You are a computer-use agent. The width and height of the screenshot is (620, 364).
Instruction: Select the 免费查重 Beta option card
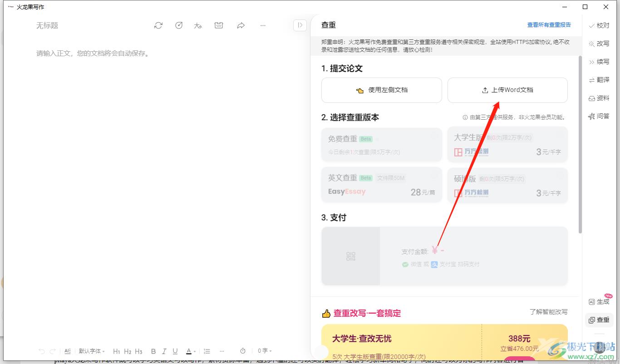[382, 144]
